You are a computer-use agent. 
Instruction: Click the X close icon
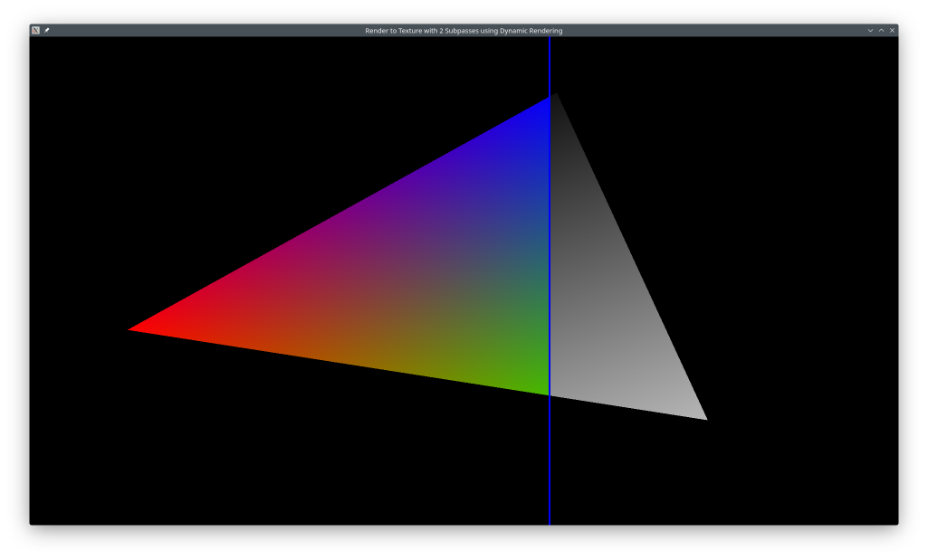892,30
